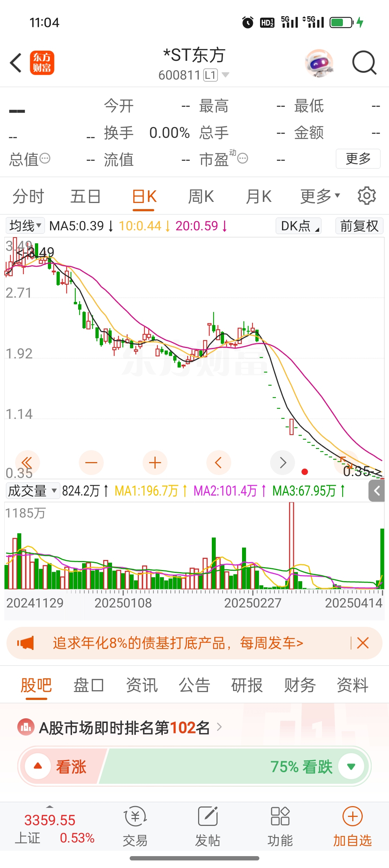
Task: Open the 东方财富 logo icon
Action: click(42, 63)
